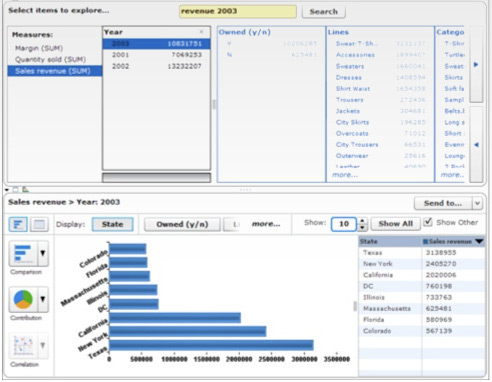Select the Correlation scatter chart icon
492x382 pixels.
click(23, 346)
